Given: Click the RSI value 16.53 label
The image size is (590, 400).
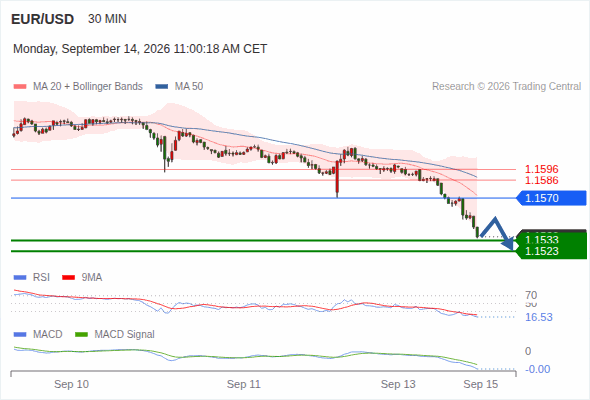Looking at the screenshot, I should tap(539, 317).
